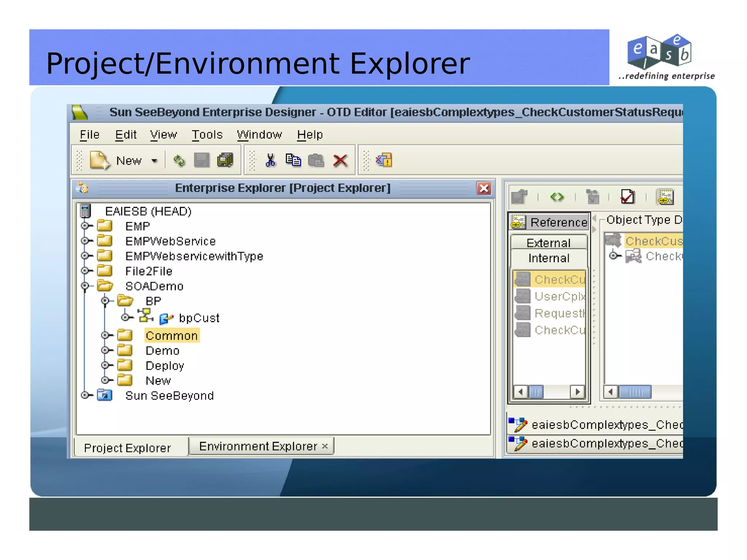Select the Request reference list item
Viewport: 747px width, 560px height.
549,313
